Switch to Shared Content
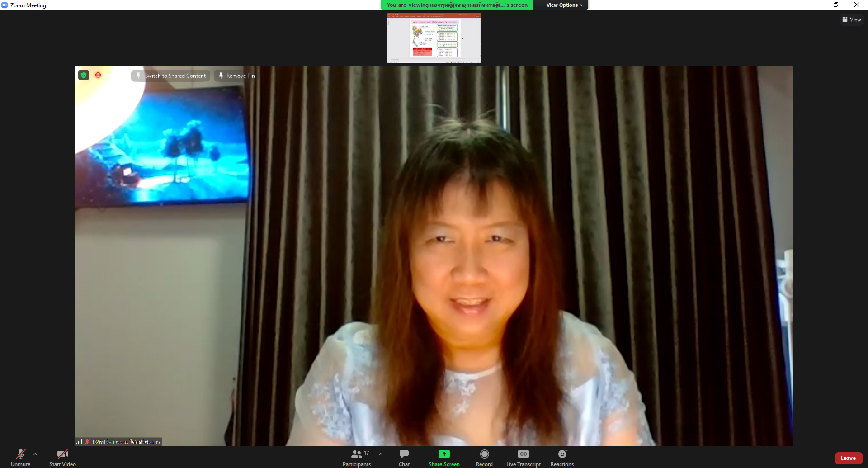 pyautogui.click(x=171, y=76)
